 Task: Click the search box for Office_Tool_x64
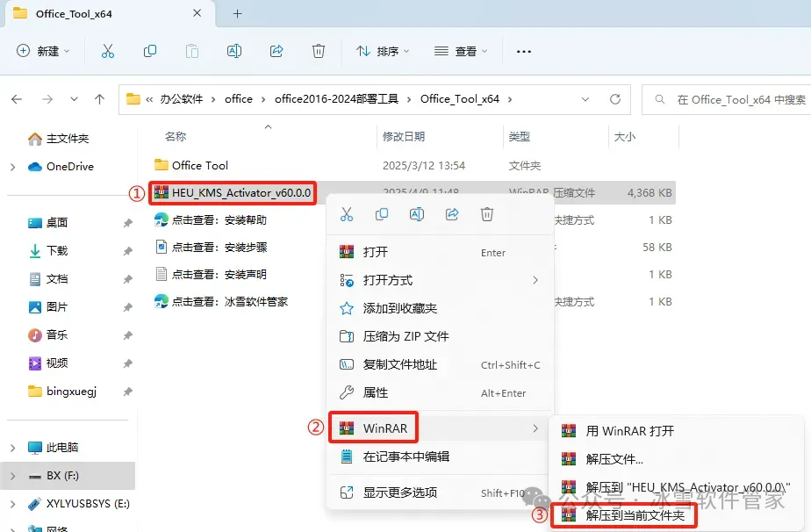pos(726,99)
